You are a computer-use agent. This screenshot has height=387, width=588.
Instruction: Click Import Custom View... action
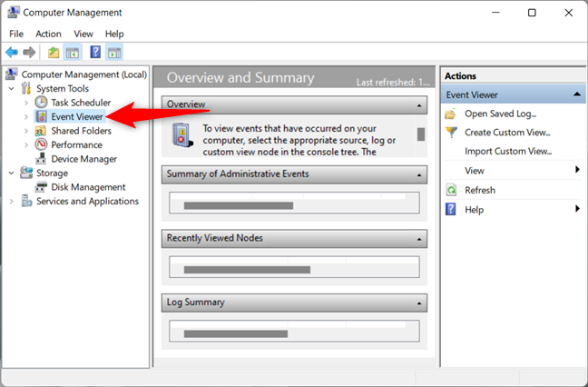click(508, 151)
